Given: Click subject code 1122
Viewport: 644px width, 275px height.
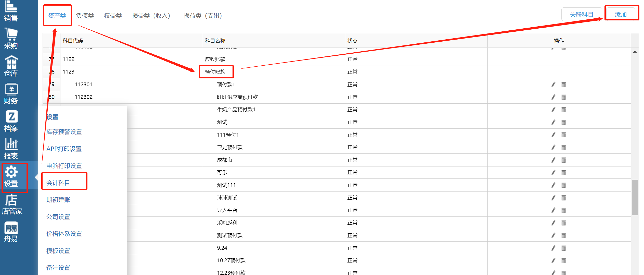Looking at the screenshot, I should click(69, 59).
